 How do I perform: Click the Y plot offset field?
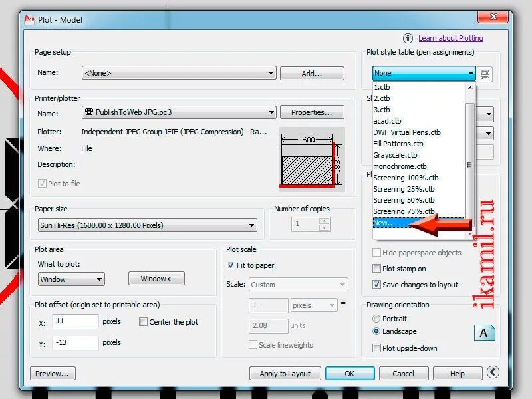click(x=75, y=343)
